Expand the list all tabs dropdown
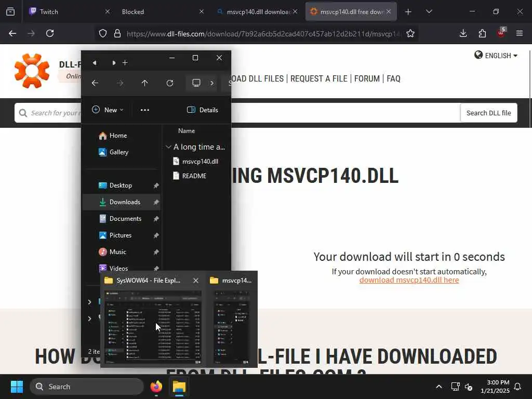The height and width of the screenshot is (399, 532). tap(429, 11)
